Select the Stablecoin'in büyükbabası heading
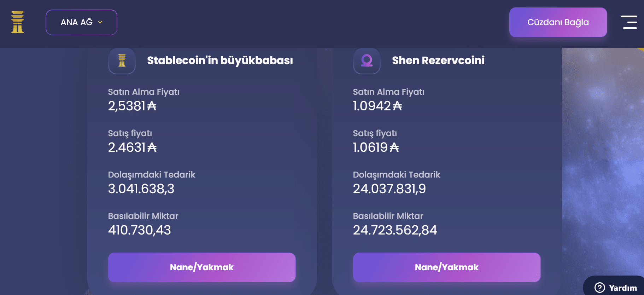Image resolution: width=644 pixels, height=295 pixels. (220, 60)
